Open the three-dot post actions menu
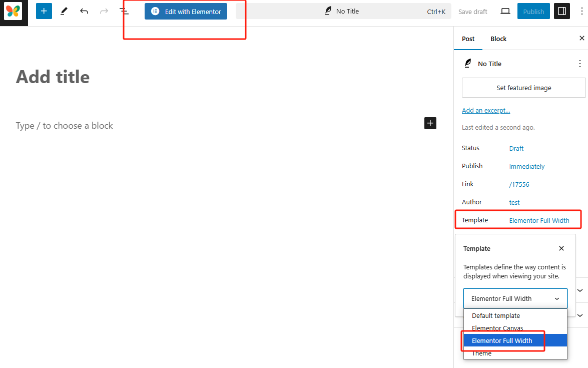The width and height of the screenshot is (588, 368). pos(580,64)
